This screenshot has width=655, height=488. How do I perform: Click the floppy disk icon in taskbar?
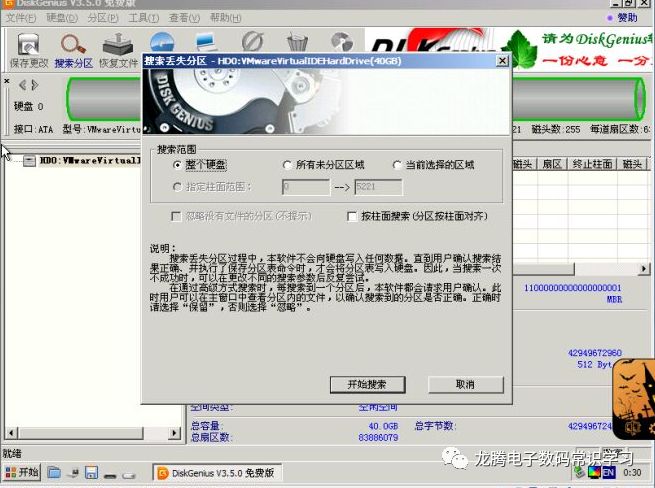[x=91, y=473]
